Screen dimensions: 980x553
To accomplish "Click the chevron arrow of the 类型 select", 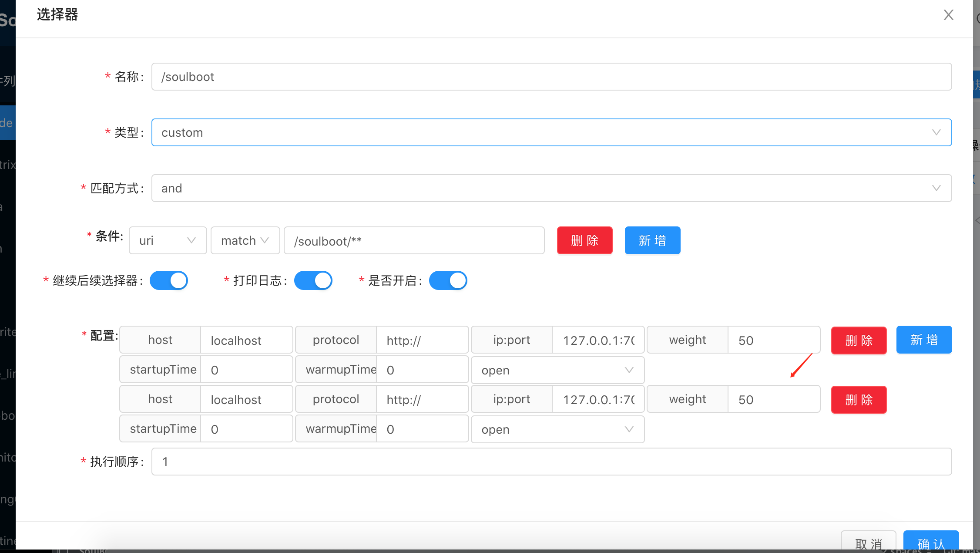I will pos(936,132).
